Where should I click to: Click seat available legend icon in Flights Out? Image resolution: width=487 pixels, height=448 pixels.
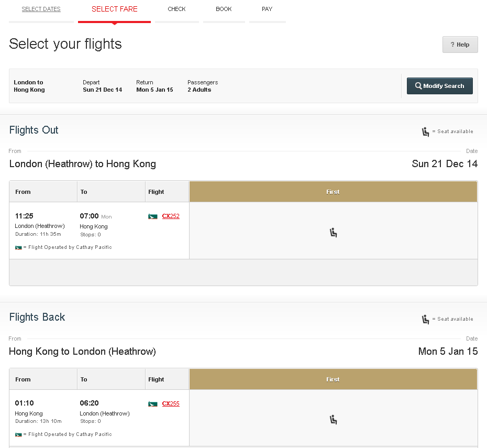coord(426,132)
